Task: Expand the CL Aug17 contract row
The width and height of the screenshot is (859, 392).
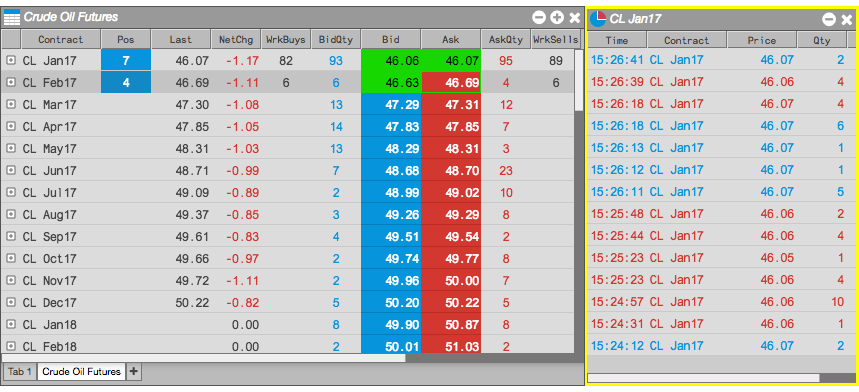Action: coord(10,214)
